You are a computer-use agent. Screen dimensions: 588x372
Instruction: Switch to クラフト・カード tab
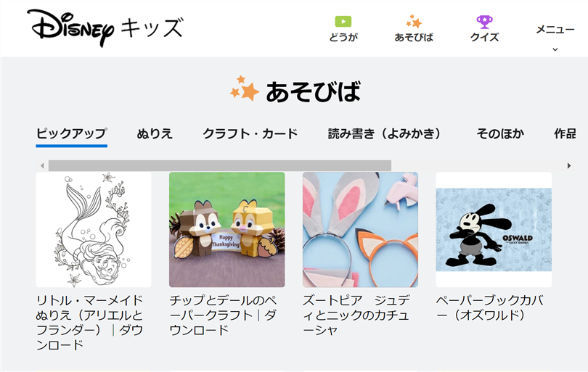[x=250, y=133]
